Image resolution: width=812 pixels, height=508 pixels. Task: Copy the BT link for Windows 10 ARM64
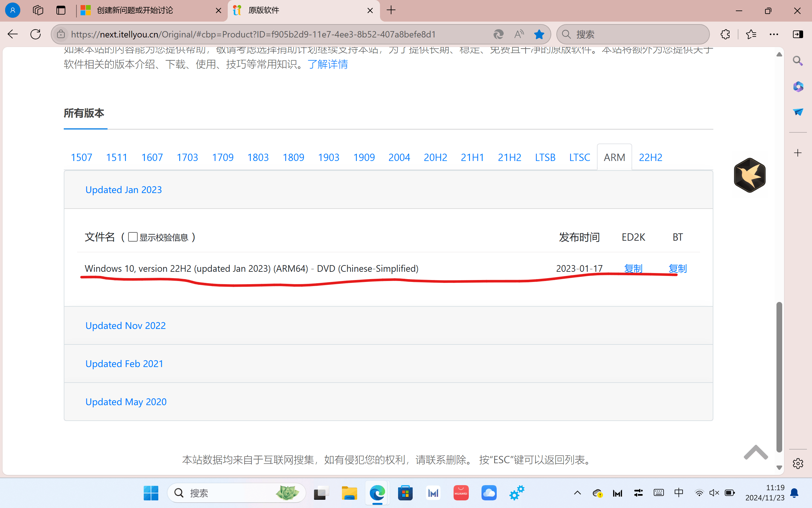pyautogui.click(x=678, y=269)
